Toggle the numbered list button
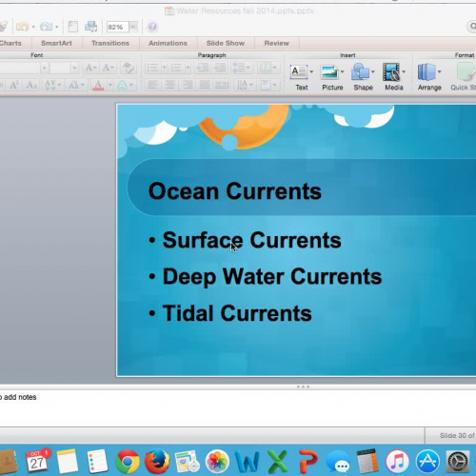 (x=176, y=68)
